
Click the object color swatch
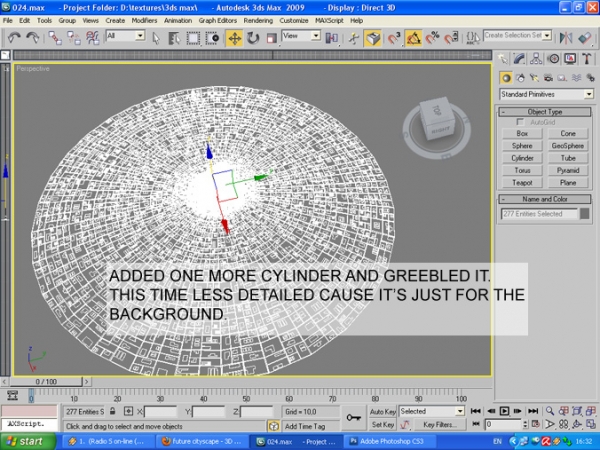pyautogui.click(x=584, y=214)
